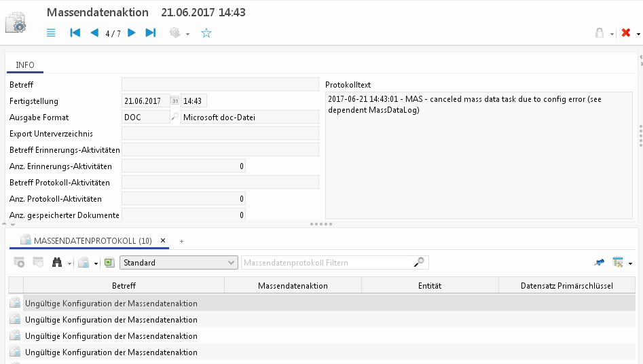Jump to the last record

coord(151,33)
